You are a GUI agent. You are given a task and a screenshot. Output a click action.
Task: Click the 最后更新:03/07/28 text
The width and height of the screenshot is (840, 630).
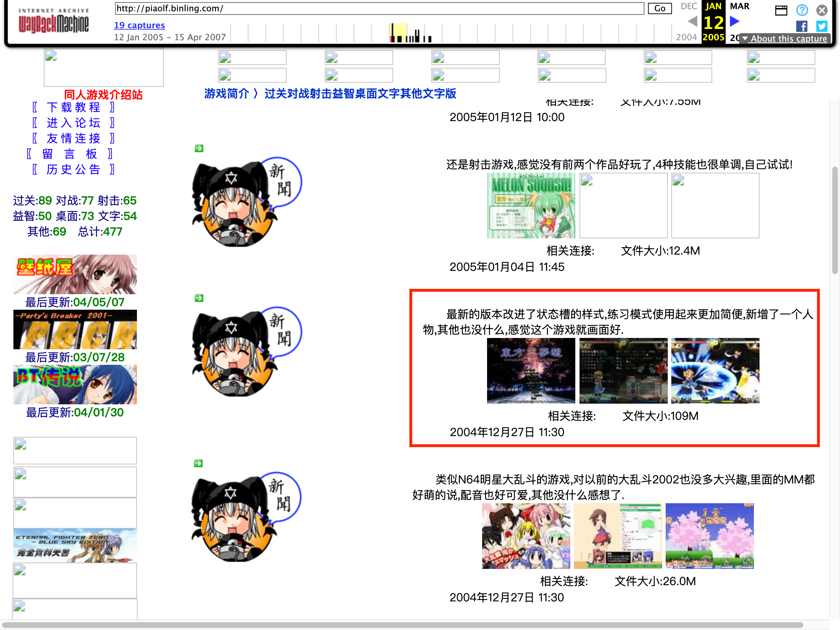tap(75, 357)
